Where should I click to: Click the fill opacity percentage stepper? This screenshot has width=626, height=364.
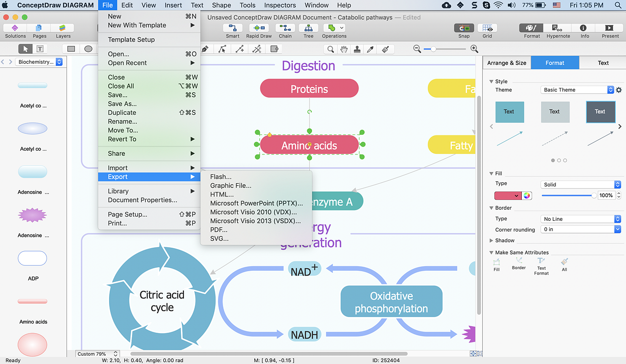[618, 195]
